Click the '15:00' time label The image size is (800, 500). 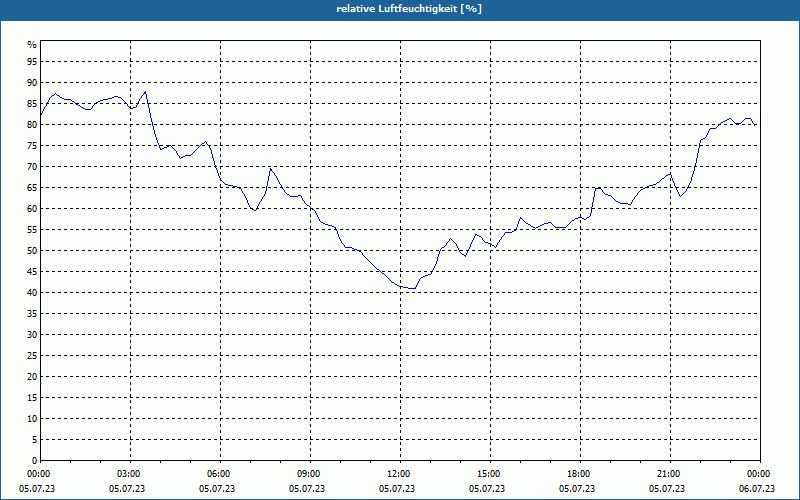coord(490,474)
